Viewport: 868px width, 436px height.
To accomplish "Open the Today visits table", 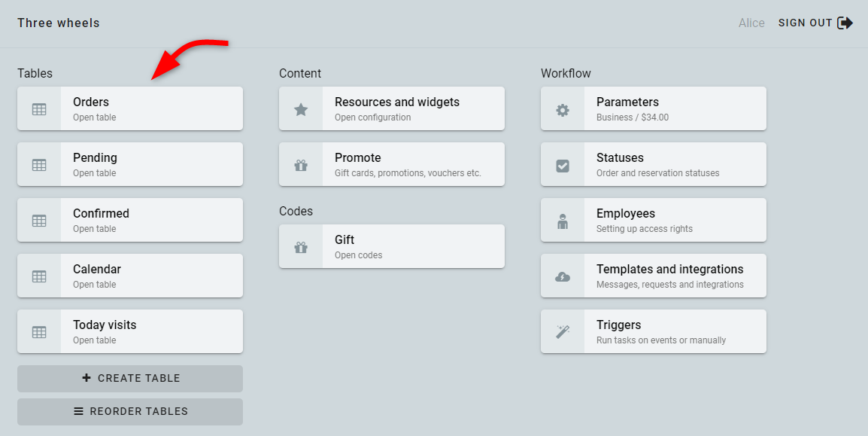I will tap(130, 331).
